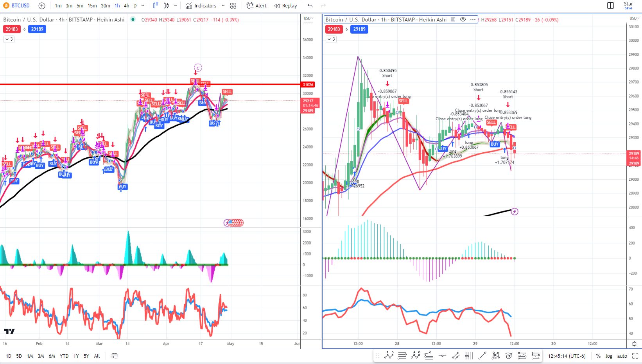Open the USD currency dropdown on the 4h chart
The height and width of the screenshot is (364, 642).
pyautogui.click(x=309, y=18)
